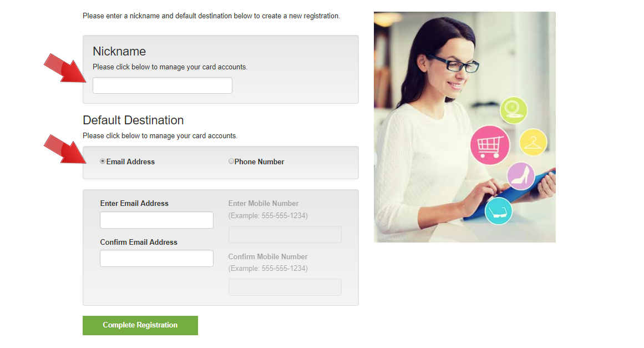Click the purple high-heel shoe icon

click(521, 176)
